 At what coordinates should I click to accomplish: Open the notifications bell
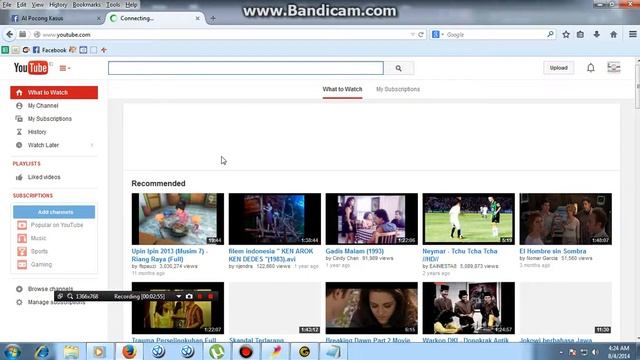[591, 68]
